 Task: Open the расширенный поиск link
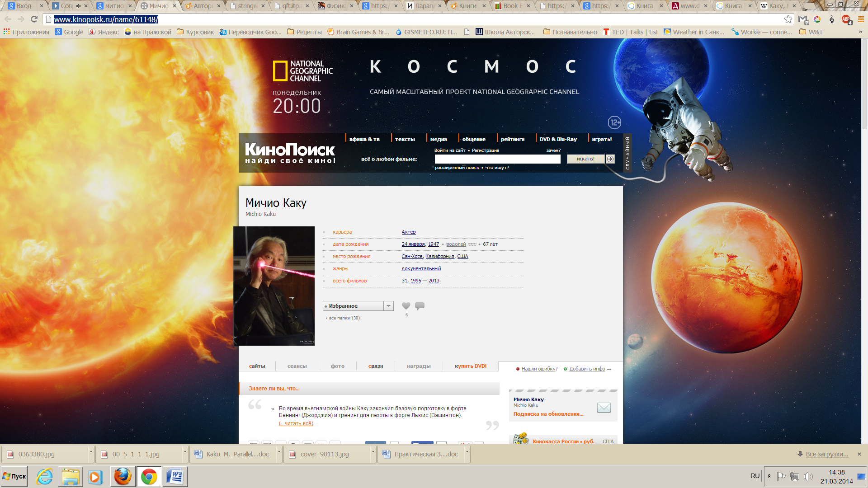point(457,167)
